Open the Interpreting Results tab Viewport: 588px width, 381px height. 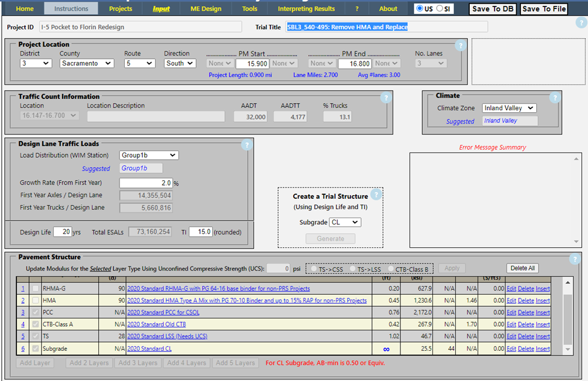[306, 8]
